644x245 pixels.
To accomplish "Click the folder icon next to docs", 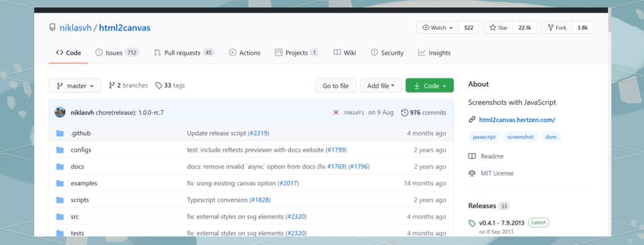I will pyautogui.click(x=60, y=167).
